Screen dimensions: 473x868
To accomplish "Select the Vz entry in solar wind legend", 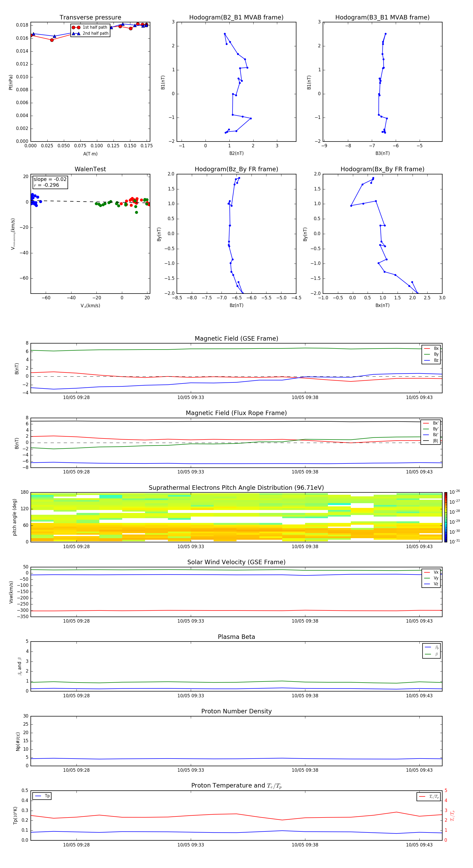I will [431, 584].
